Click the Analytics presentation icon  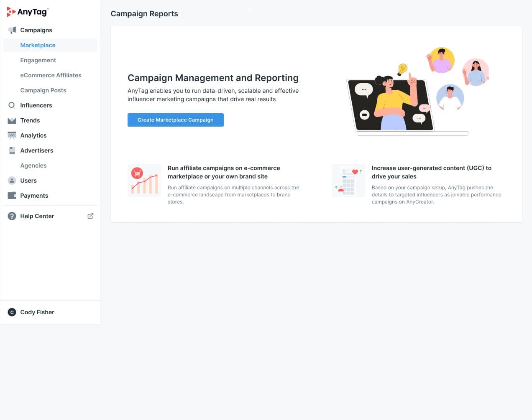tap(12, 135)
